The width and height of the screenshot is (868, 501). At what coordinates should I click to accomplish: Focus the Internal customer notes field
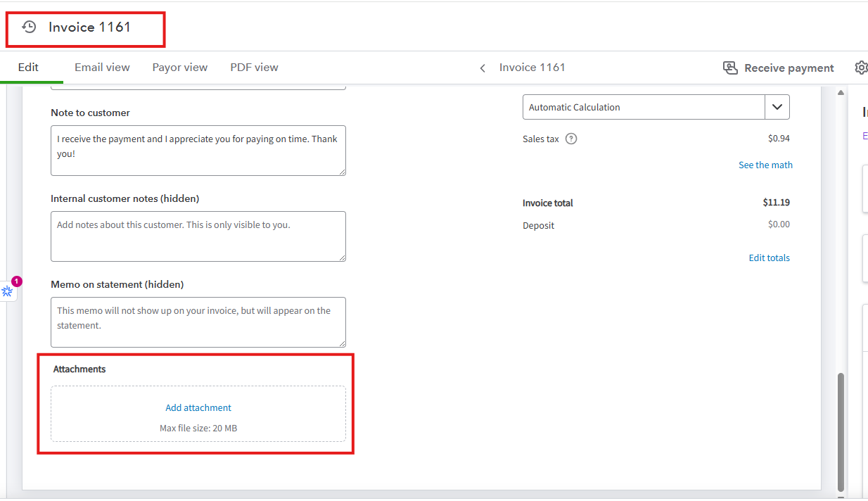(198, 236)
